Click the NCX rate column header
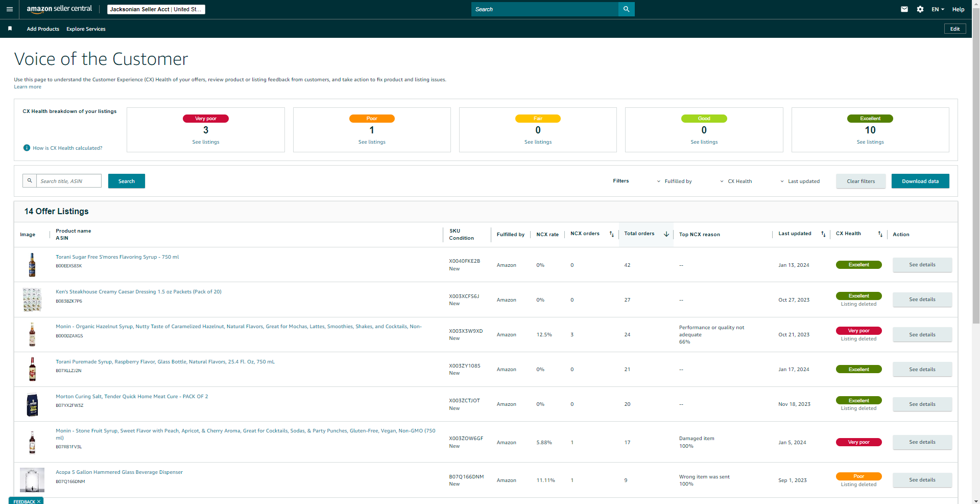The image size is (980, 504). tap(547, 235)
